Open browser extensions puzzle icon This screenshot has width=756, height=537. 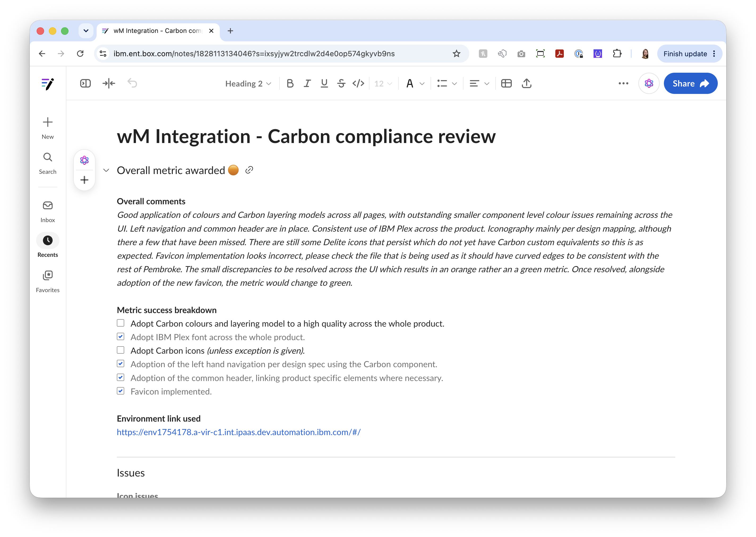pos(617,54)
